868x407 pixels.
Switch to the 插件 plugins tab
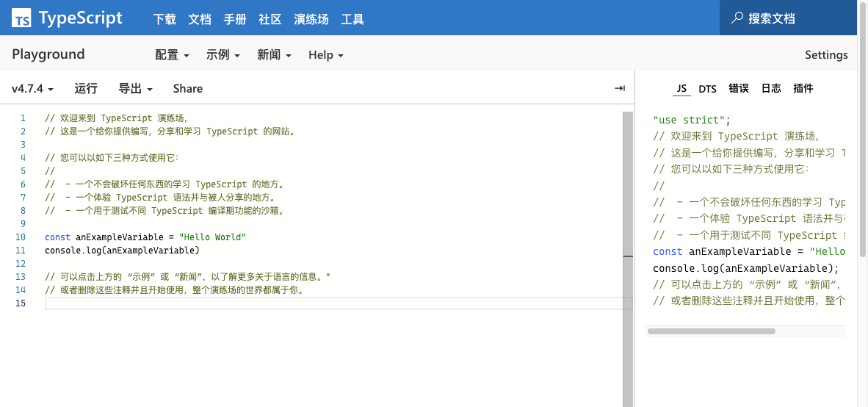[x=803, y=89]
